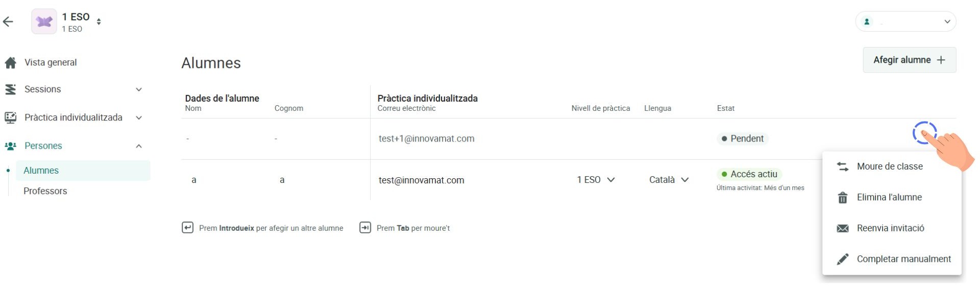
Task: Click the test+1@innovamat.com email cell
Action: point(426,139)
